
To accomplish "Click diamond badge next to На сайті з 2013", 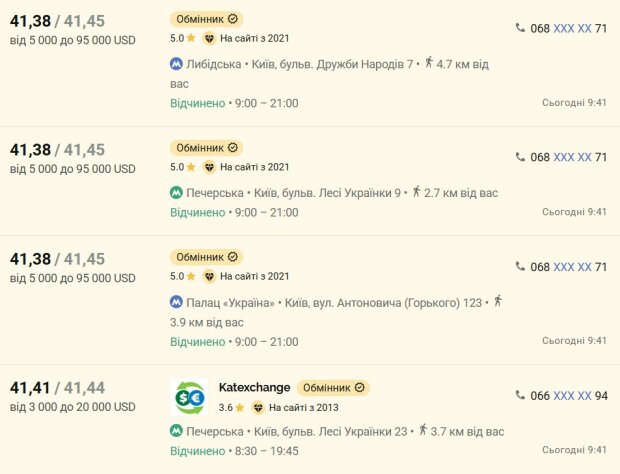I will click(258, 408).
